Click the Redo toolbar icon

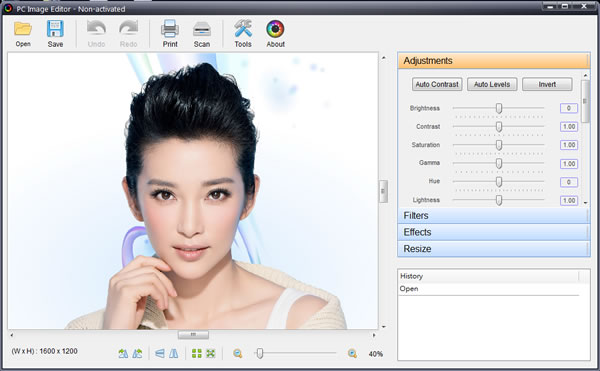click(128, 34)
